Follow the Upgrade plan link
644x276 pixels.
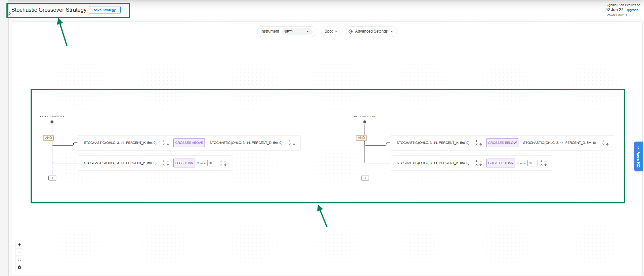tap(632, 10)
